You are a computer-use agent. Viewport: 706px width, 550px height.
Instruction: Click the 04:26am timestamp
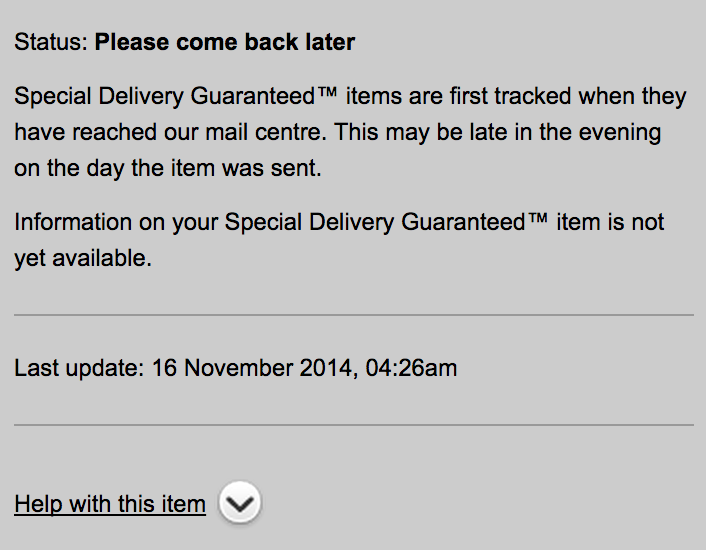(x=411, y=368)
